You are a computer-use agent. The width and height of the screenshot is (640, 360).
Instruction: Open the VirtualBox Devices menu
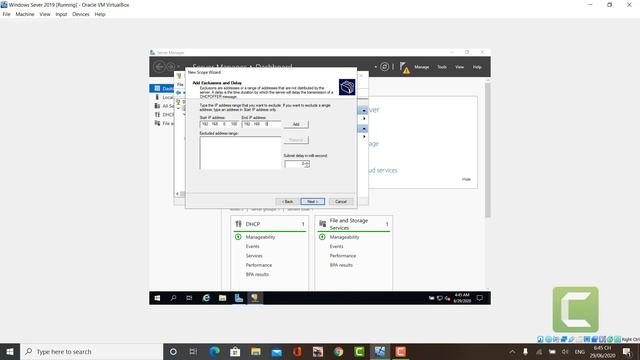[81, 14]
